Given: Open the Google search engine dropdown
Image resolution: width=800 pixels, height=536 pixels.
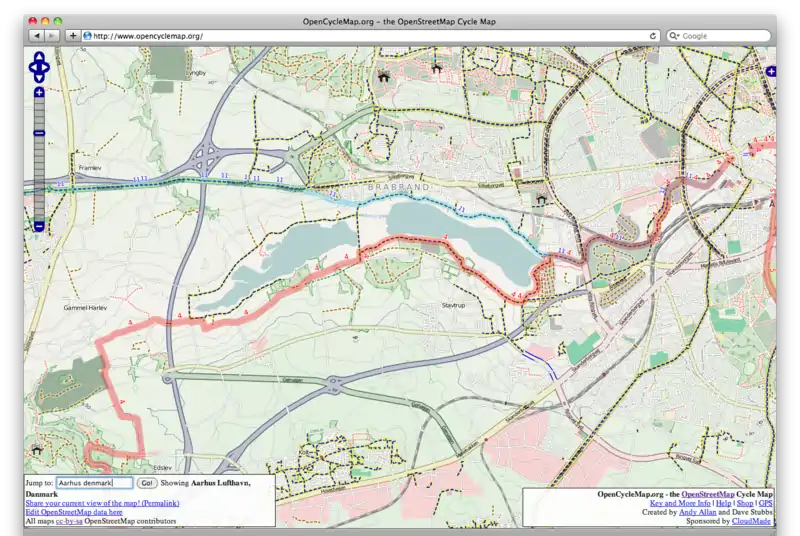Looking at the screenshot, I should [676, 35].
